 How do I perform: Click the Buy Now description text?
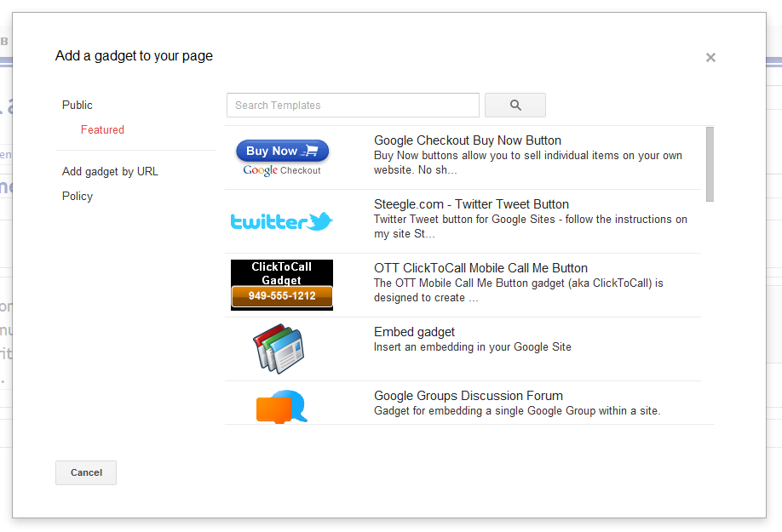click(x=528, y=163)
